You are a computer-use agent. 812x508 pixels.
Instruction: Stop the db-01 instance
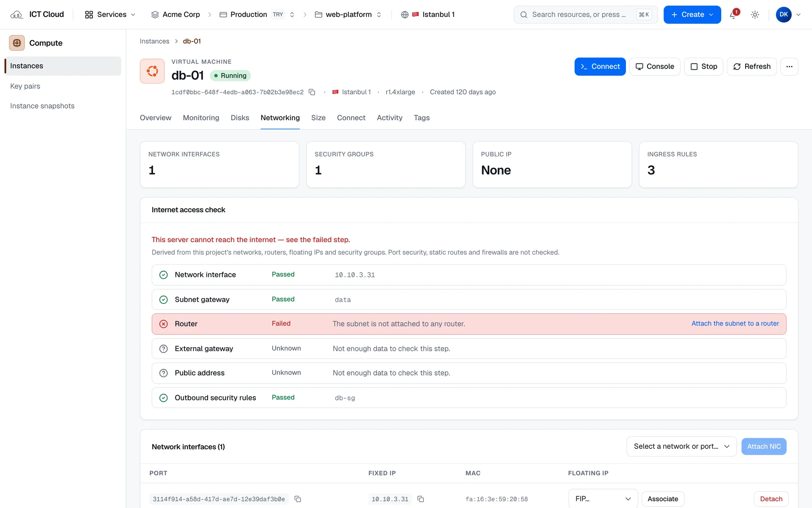(704, 66)
